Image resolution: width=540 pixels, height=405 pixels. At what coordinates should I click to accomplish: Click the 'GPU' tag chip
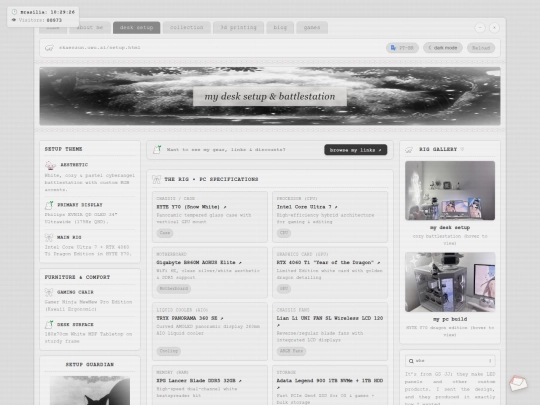coord(284,289)
